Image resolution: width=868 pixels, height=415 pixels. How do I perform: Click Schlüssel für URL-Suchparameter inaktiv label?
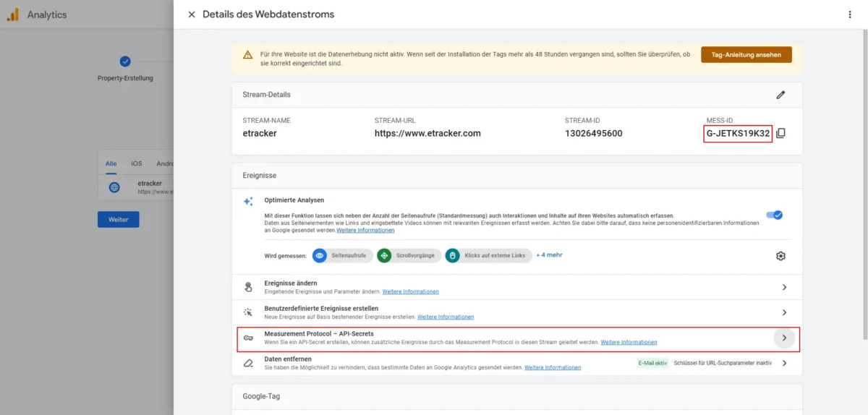[723, 363]
